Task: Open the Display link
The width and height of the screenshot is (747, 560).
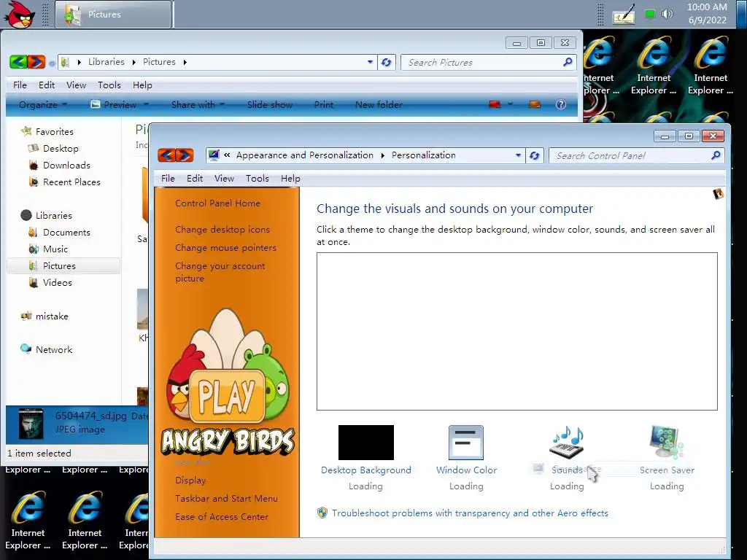Action: tap(190, 481)
